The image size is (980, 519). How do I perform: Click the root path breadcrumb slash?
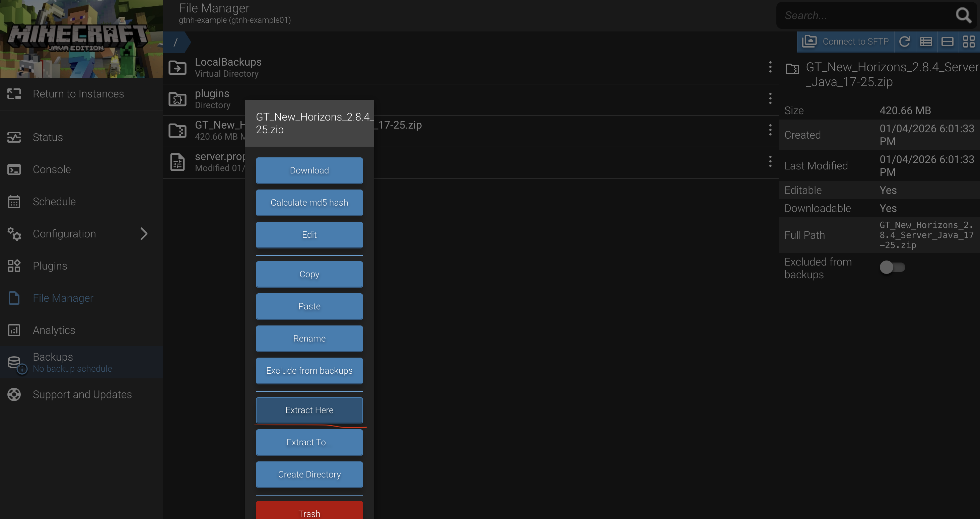(x=176, y=42)
